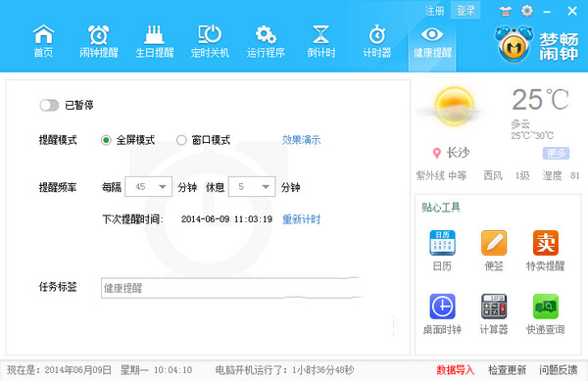The image size is (588, 381).
Task: Open the 特卖提醒 sale reminder tool
Action: 545,251
